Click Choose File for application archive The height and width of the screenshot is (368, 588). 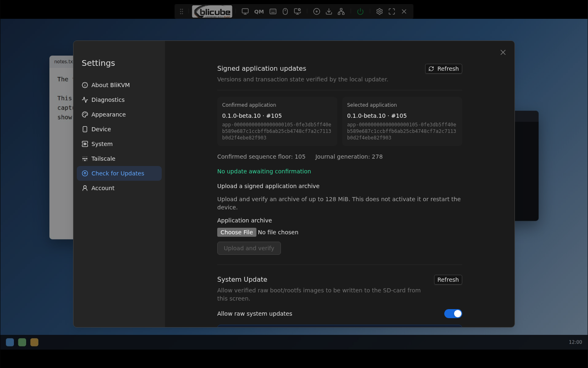coord(237,232)
